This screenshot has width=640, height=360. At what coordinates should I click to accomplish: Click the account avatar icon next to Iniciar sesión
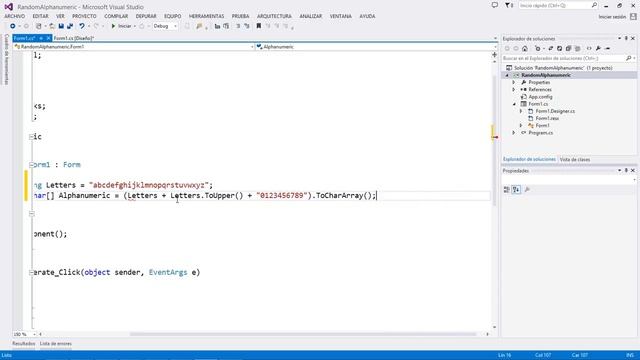click(633, 16)
